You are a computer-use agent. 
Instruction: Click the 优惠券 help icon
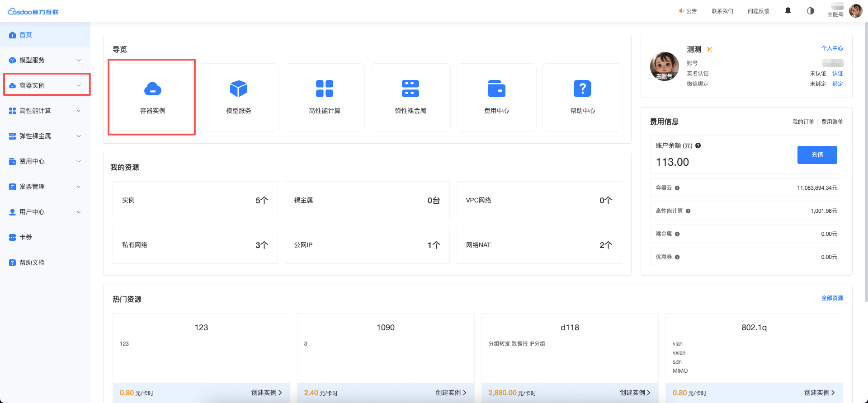coord(677,257)
